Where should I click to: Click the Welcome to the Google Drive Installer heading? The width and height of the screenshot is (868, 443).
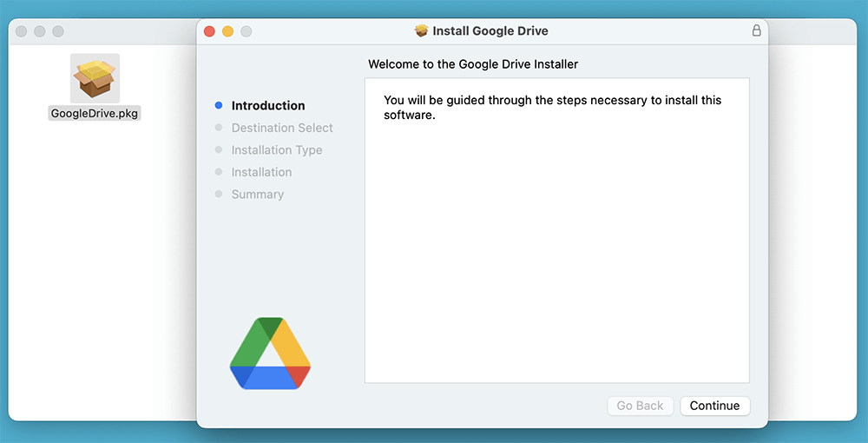point(473,64)
